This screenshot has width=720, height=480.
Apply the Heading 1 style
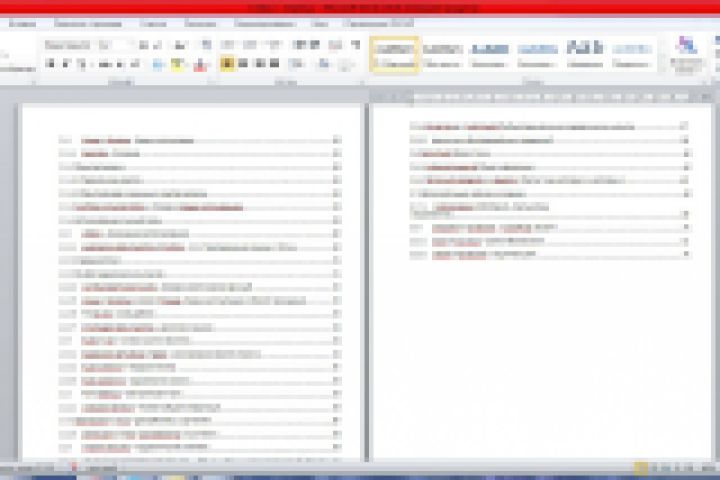pyautogui.click(x=490, y=55)
